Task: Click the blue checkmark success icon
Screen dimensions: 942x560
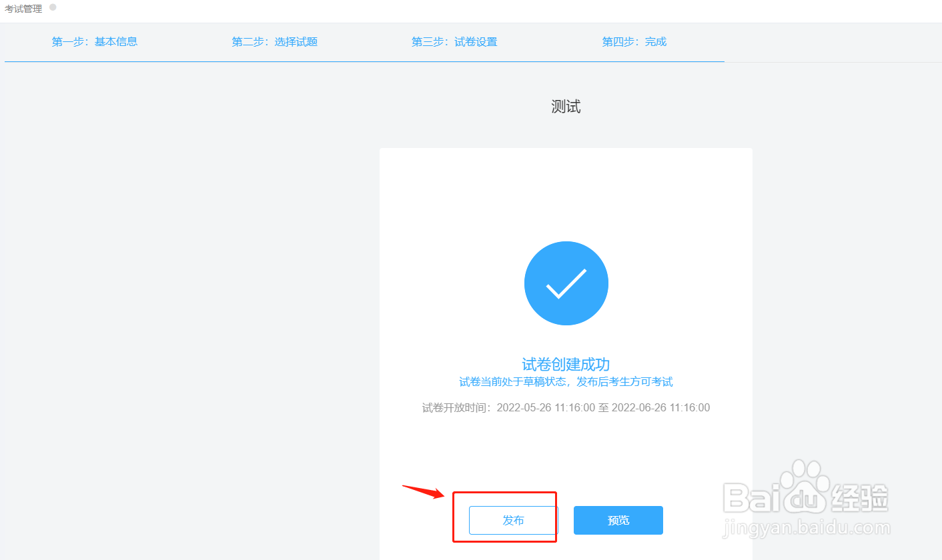Action: 566,283
